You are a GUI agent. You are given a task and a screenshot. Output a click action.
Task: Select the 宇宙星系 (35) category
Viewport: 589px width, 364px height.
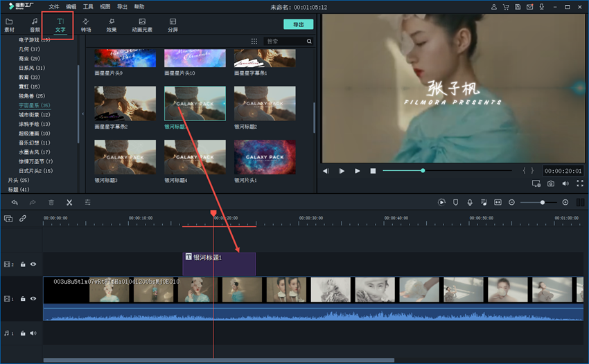(x=34, y=105)
